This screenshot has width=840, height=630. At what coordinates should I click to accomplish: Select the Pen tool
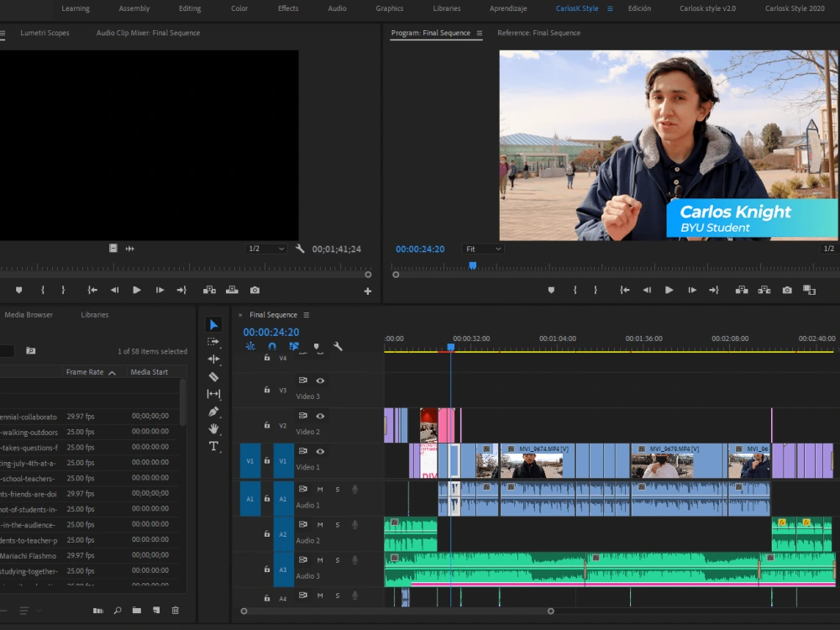(x=213, y=412)
